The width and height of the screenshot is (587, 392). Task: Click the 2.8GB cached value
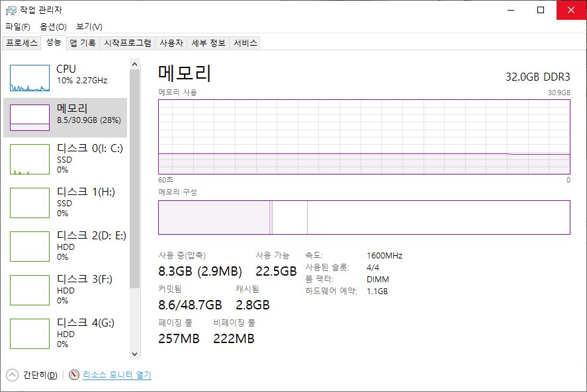coord(252,305)
